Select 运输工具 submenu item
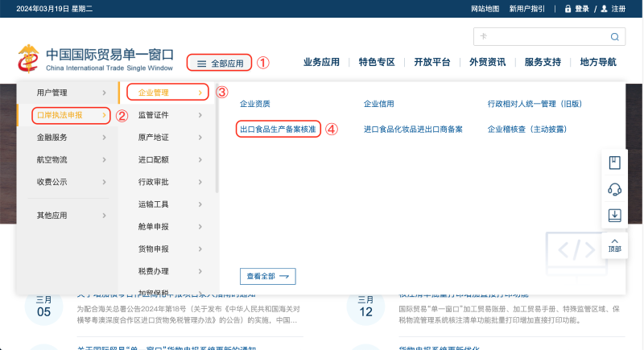This screenshot has width=644, height=350. point(167,204)
